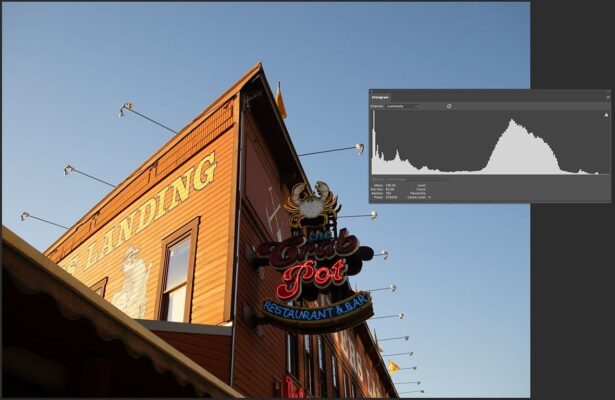Open the Channel dropdown set to Luminosity
Image resolution: width=615 pixels, height=400 pixels.
[x=402, y=106]
